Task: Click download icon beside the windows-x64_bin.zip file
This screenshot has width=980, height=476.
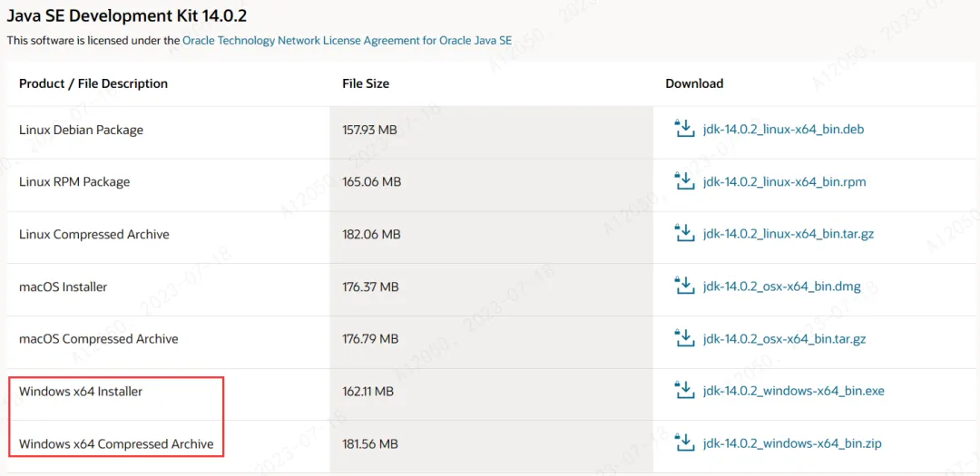Action: point(684,443)
